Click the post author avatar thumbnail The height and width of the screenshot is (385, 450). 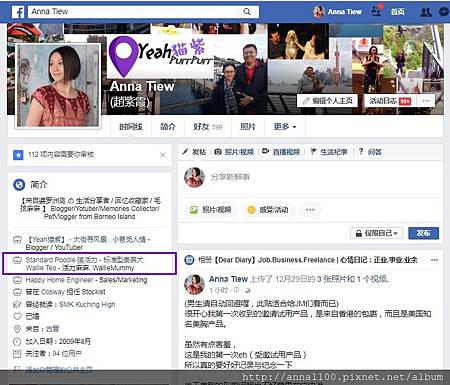pos(195,284)
